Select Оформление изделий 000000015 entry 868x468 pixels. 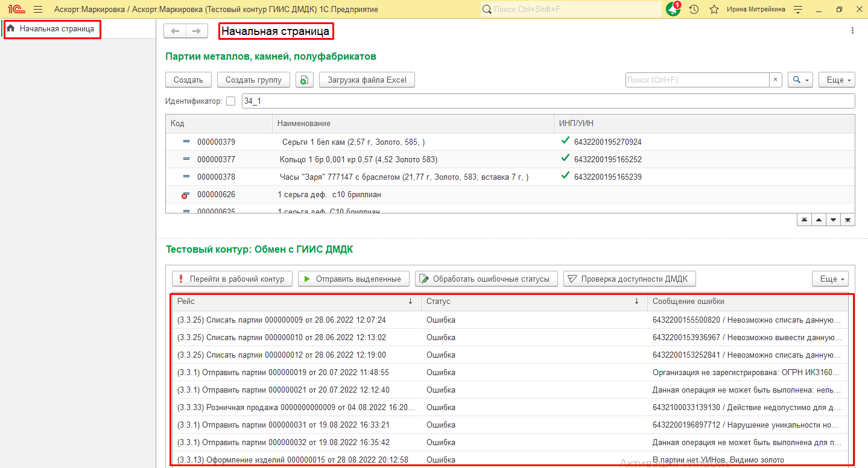(510, 460)
